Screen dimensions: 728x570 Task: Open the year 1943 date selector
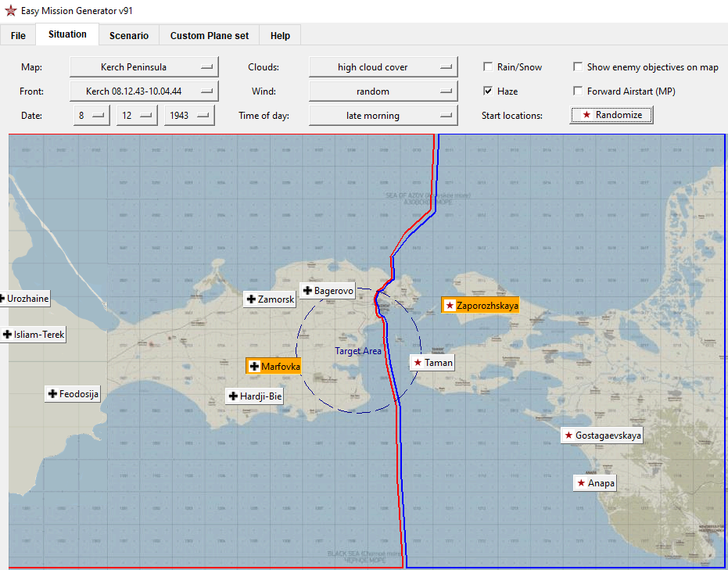[189, 115]
